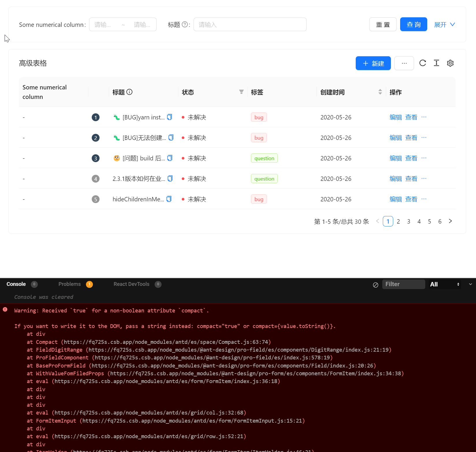Reload the table data
This screenshot has width=476, height=452.
point(423,63)
